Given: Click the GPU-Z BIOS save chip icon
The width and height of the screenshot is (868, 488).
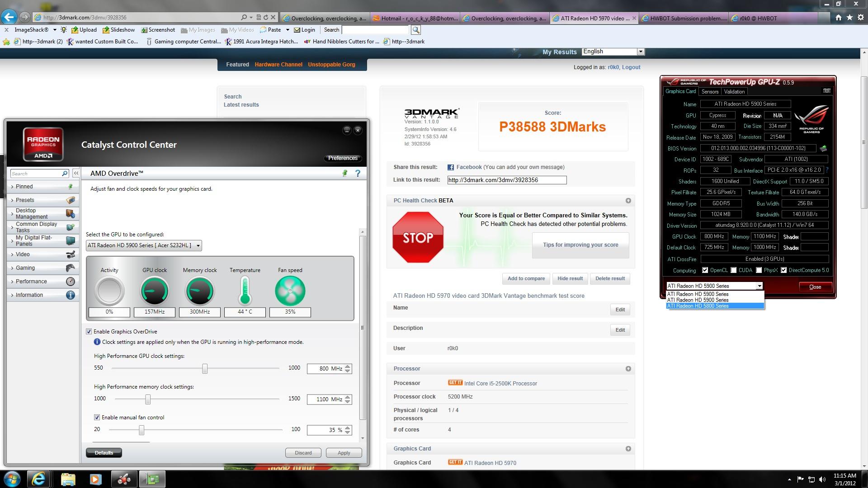Looking at the screenshot, I should tap(823, 148).
